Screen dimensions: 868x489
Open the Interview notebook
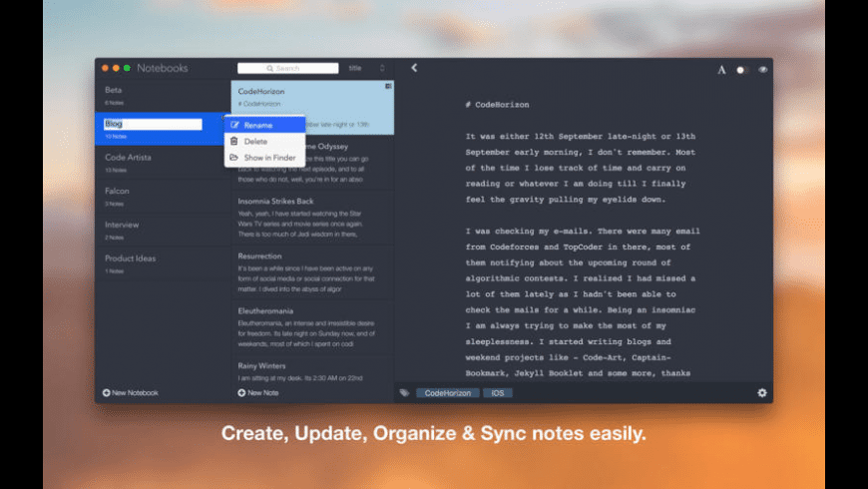[x=163, y=231]
